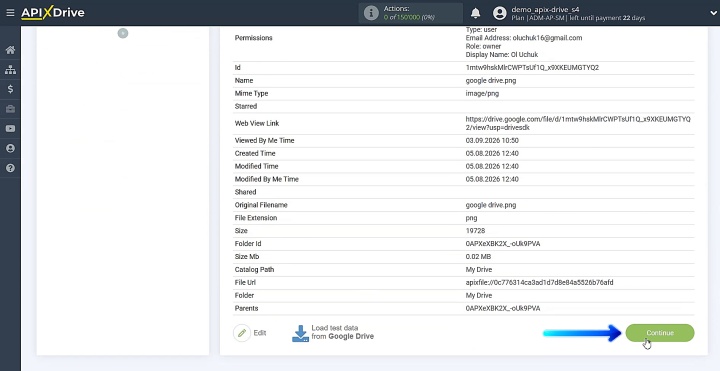Open profile icon in sidebar
The image size is (720, 371).
pos(10,148)
